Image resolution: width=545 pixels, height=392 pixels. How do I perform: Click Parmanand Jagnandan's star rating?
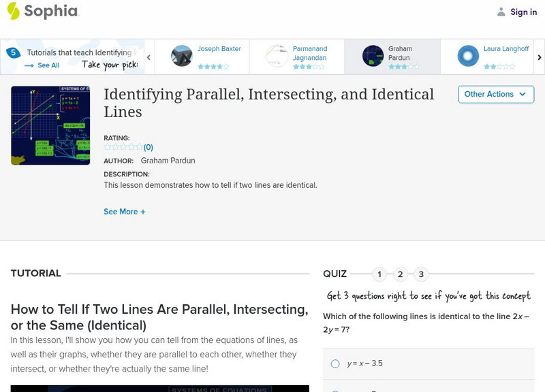(309, 66)
